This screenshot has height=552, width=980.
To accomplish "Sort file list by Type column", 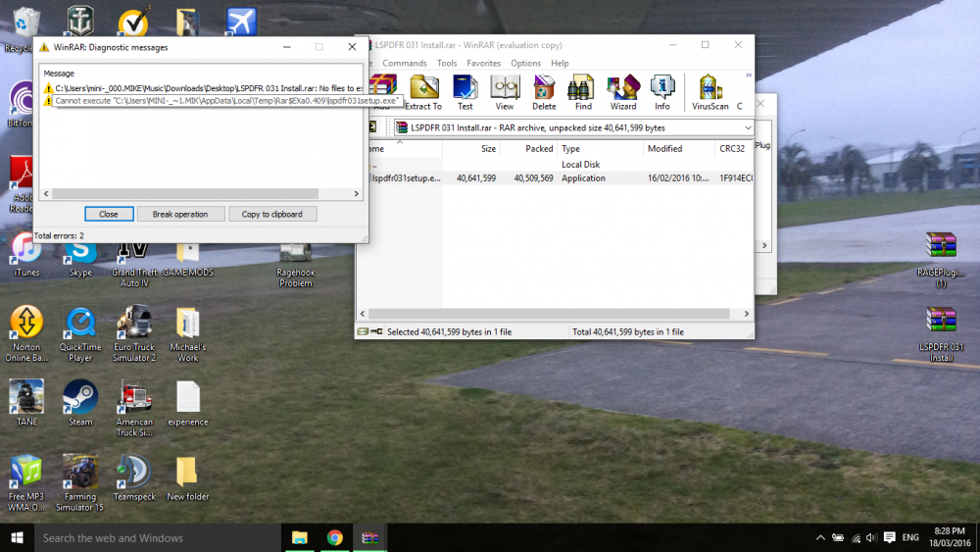I will click(x=600, y=149).
